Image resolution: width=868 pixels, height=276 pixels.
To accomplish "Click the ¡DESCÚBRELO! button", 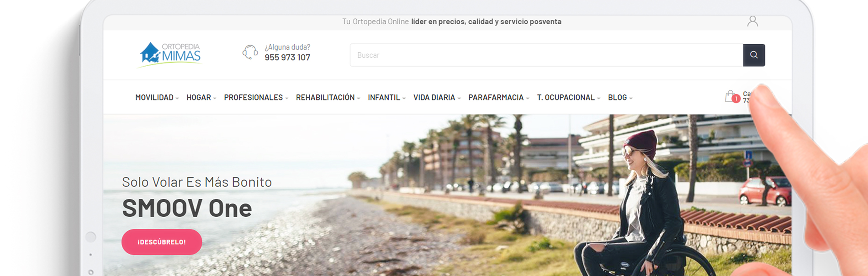I will (162, 242).
